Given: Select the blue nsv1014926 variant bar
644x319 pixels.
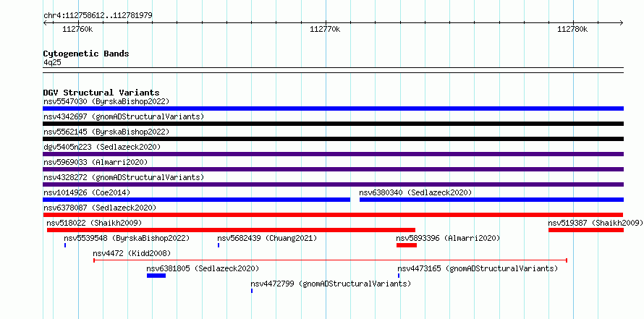Looking at the screenshot, I should (196, 200).
